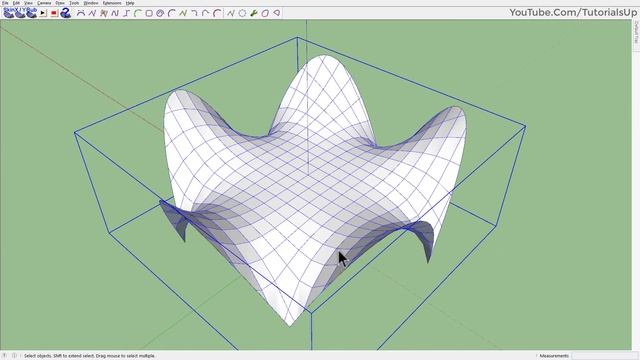Open the Draw menu
The image size is (640, 360).
[x=60, y=3]
